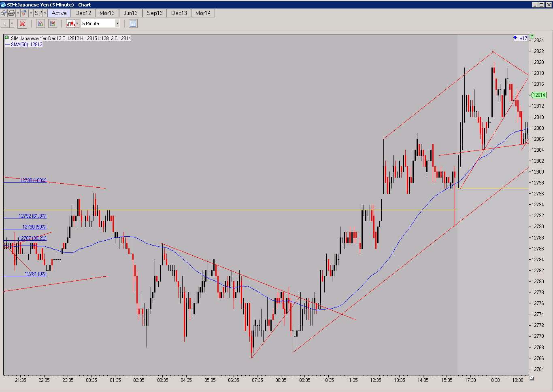Screen dimensions: 553x392
Task: Click the SP symbol button
Action: [38, 13]
